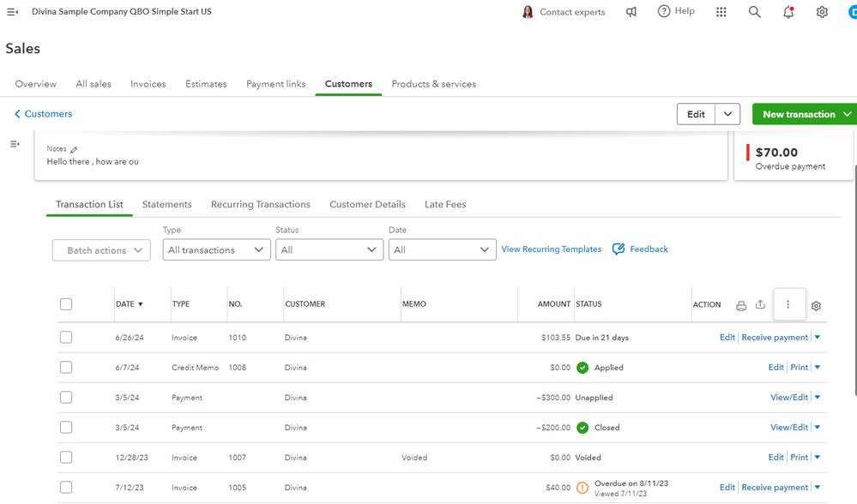
Task: Check the box for invoice 1010
Action: pyautogui.click(x=66, y=338)
